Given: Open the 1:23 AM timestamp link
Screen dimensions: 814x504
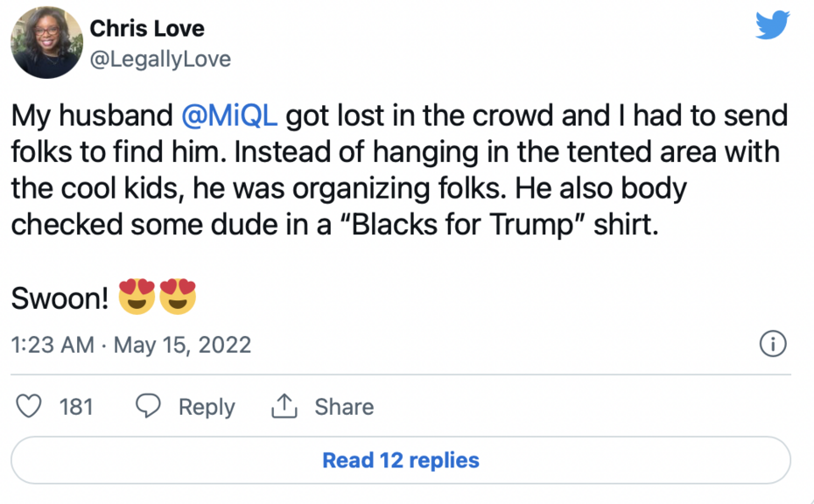Looking at the screenshot, I should [53, 345].
